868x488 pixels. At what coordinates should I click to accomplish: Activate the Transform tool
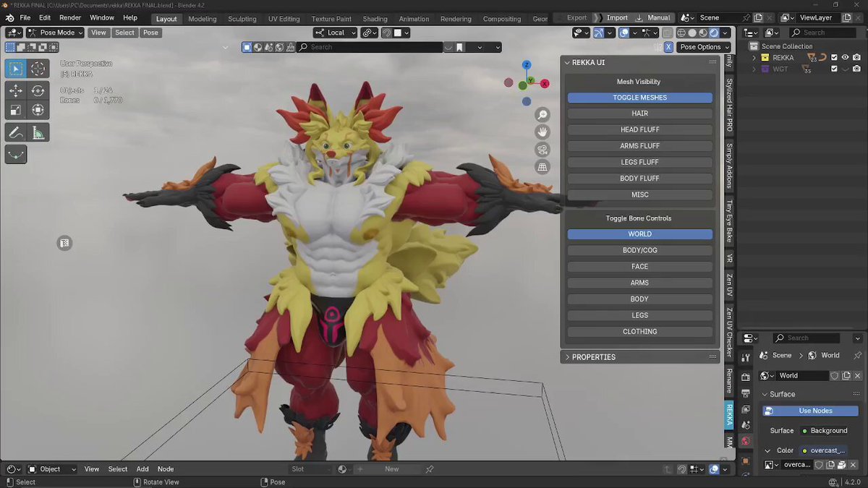(38, 111)
